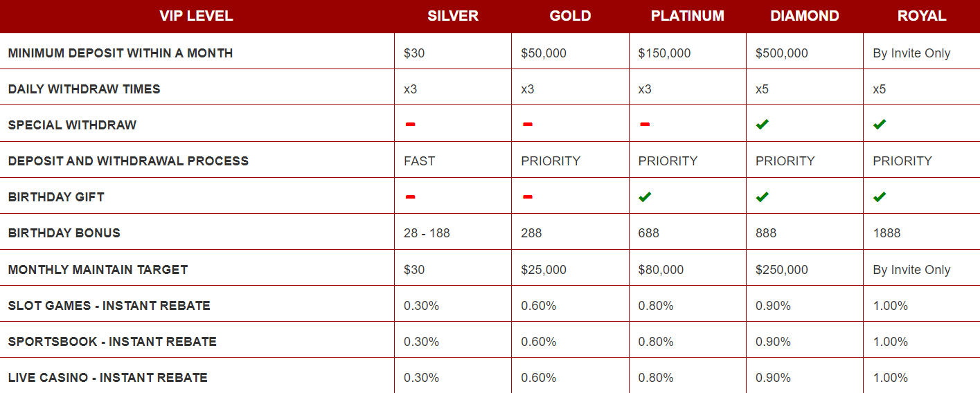Click the Gold $50,000 minimum deposit value

tap(544, 53)
